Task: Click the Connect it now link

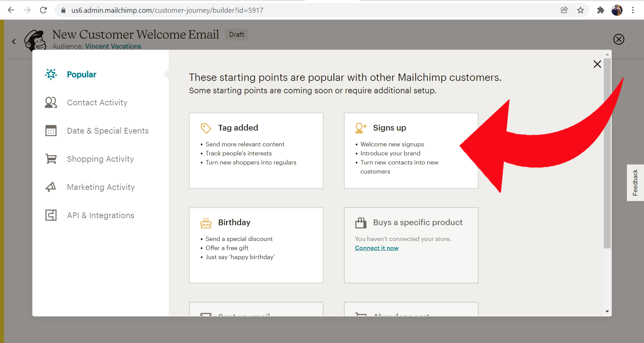Action: pyautogui.click(x=377, y=248)
